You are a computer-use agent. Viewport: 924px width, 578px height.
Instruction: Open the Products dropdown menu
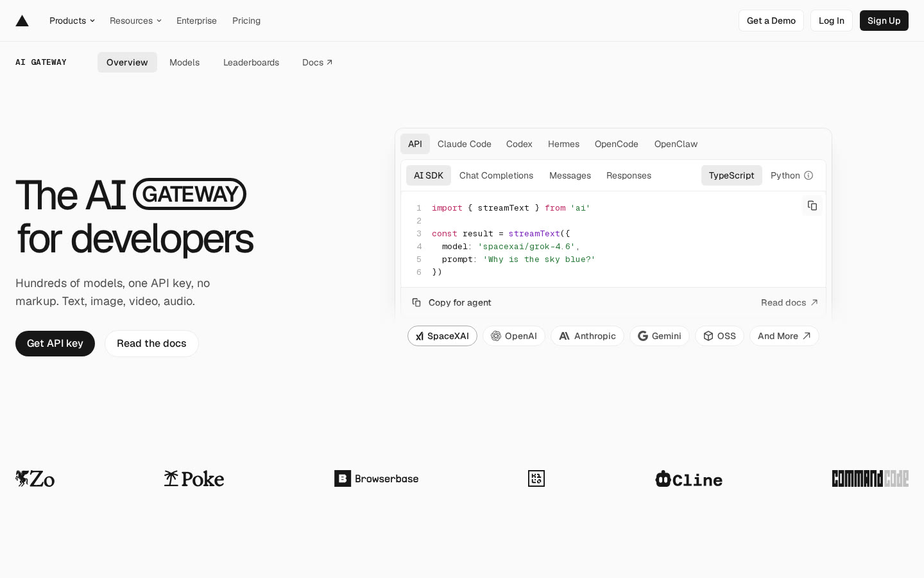coord(72,21)
